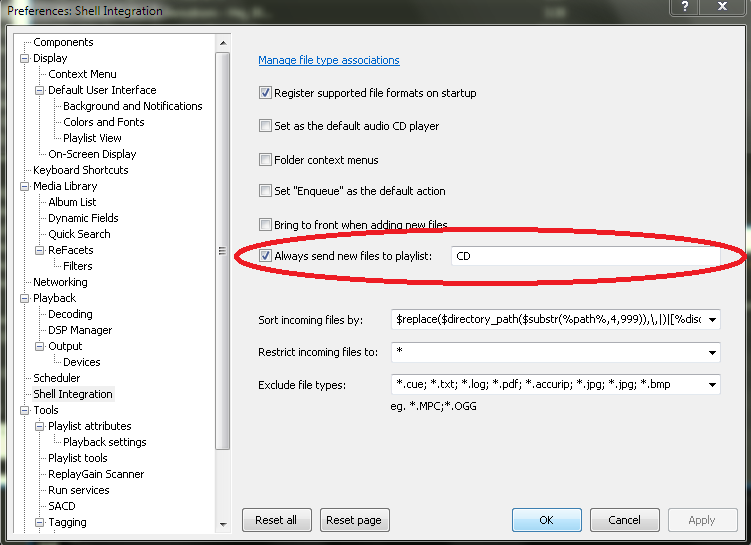This screenshot has width=751, height=545.
Task: Open SACD preferences page
Action: click(62, 506)
